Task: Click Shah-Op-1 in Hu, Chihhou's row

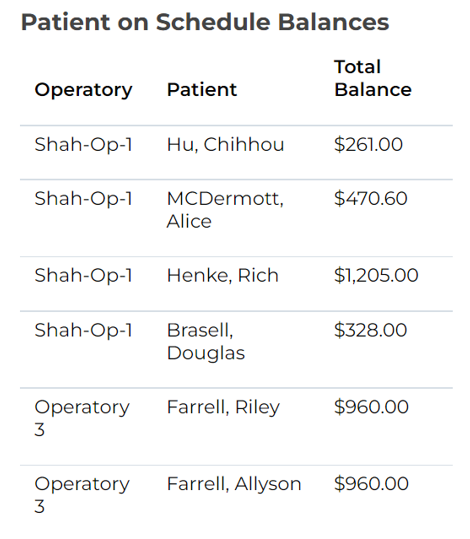Action: point(83,145)
